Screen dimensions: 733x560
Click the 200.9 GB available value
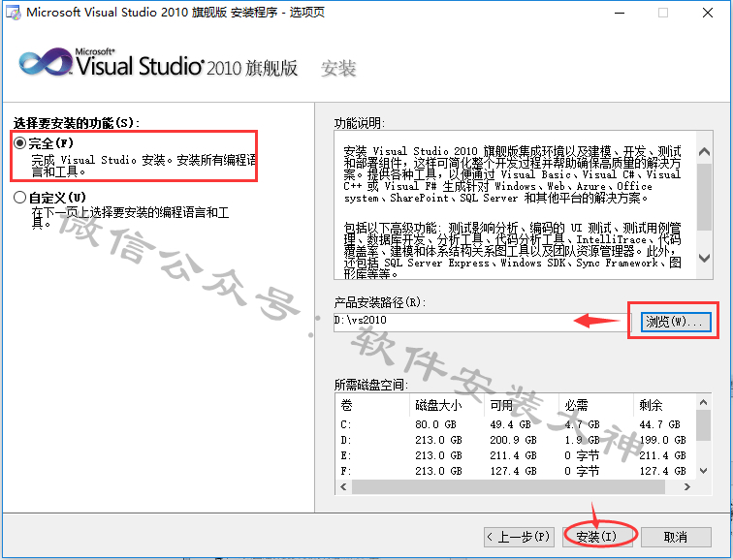pyautogui.click(x=513, y=440)
